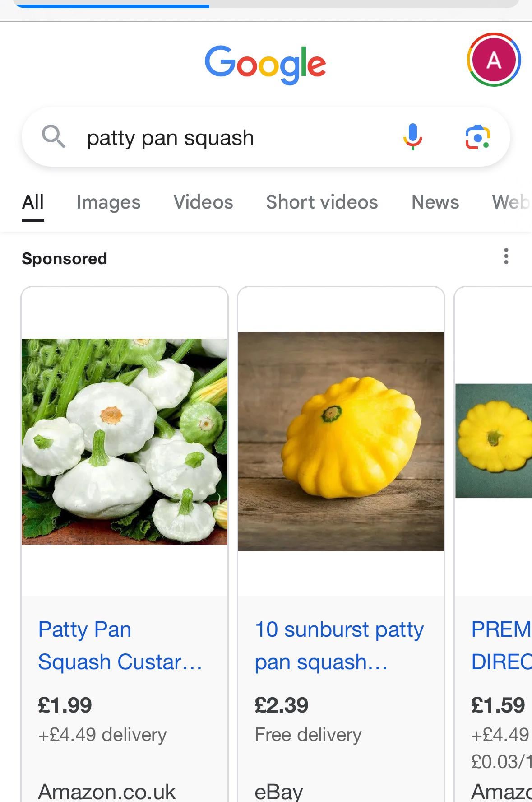Screen dimensions: 532x802
Task: Switch to the Images tab
Action: [108, 202]
